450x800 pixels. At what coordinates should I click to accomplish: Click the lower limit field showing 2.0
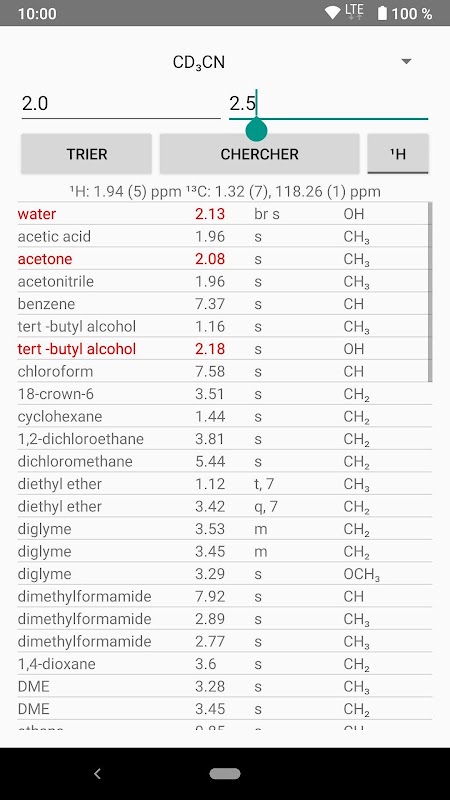pyautogui.click(x=121, y=104)
